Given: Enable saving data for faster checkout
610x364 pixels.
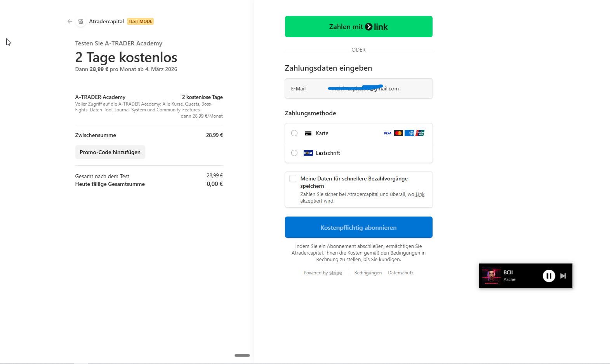Looking at the screenshot, I should tap(292, 179).
